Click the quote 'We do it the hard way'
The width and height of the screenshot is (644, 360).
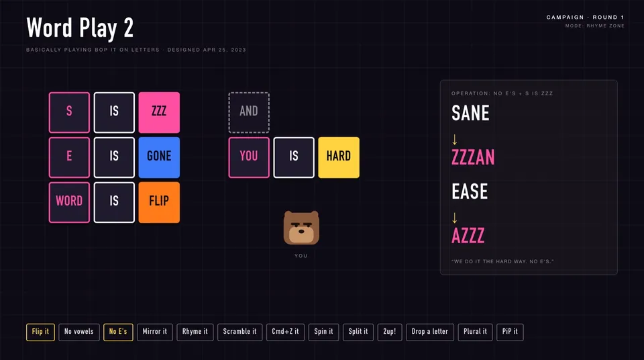502,261
